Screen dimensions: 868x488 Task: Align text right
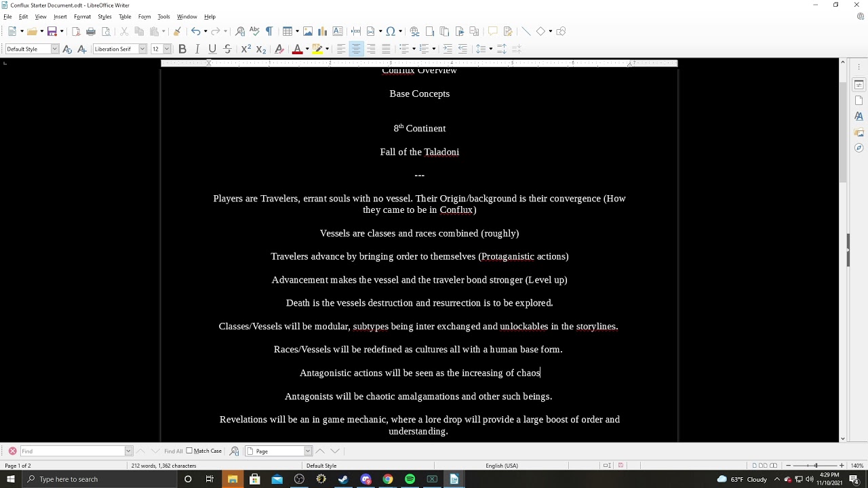point(371,49)
